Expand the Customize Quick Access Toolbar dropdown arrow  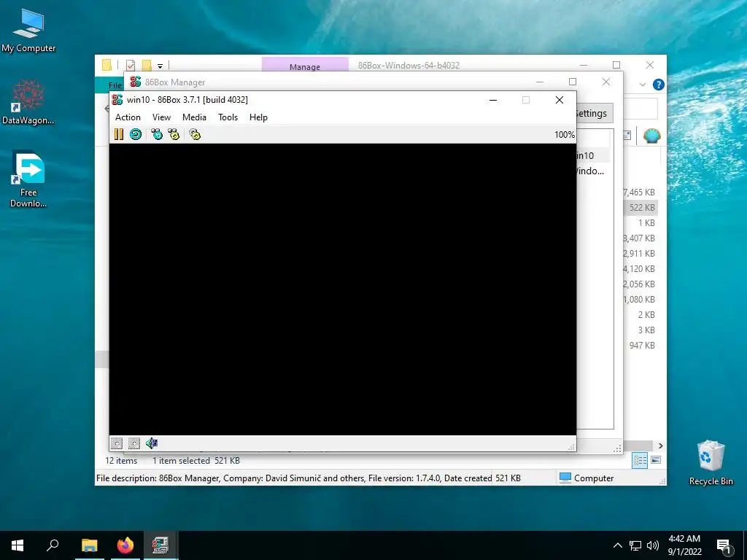point(160,66)
